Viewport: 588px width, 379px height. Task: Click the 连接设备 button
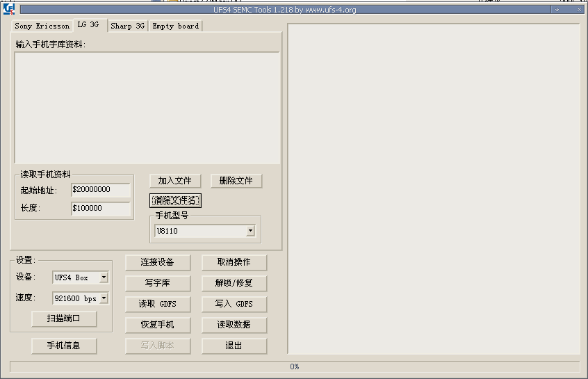point(157,262)
